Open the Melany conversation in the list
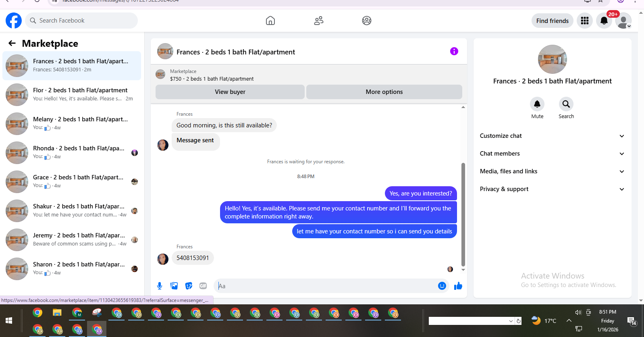This screenshot has width=644, height=337. pyautogui.click(x=72, y=124)
